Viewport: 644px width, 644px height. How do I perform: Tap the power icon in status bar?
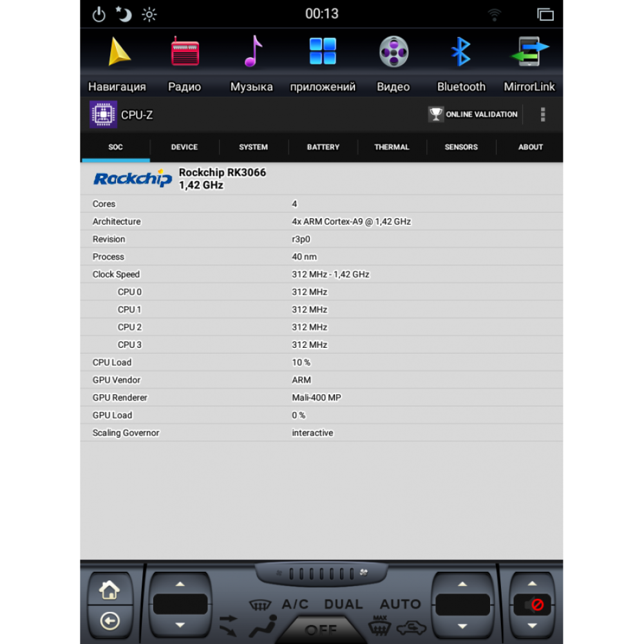point(99,15)
